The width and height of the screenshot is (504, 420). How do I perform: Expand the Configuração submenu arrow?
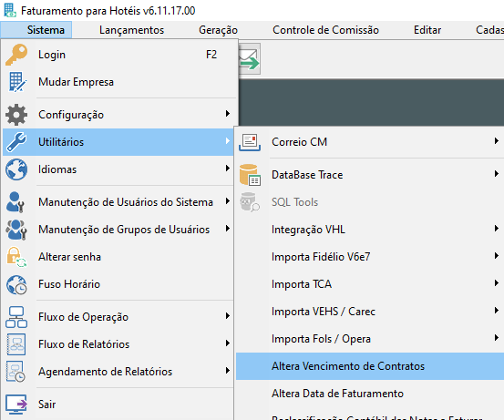tap(228, 114)
